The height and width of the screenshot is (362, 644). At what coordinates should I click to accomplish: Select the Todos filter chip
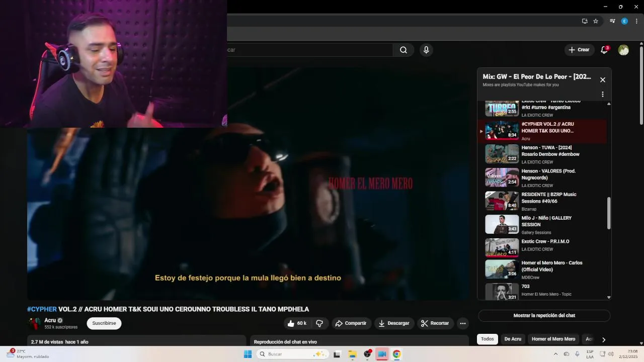(x=488, y=339)
